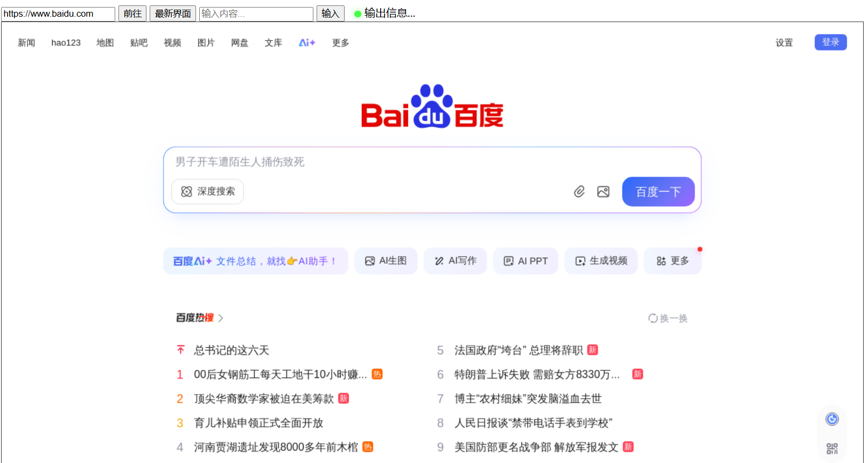Viewport: 868px width, 463px height.
Task: Open hot search 育儿补贴申领正式全面开放
Action: click(x=258, y=423)
